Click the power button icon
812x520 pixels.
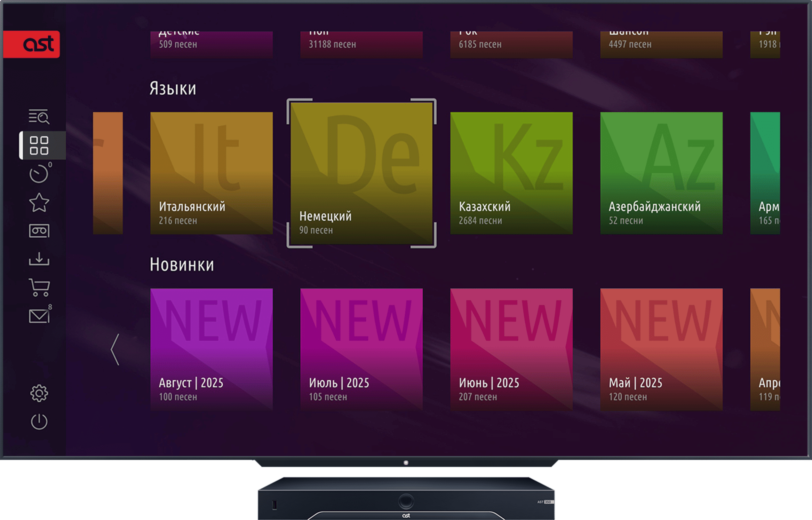click(39, 422)
